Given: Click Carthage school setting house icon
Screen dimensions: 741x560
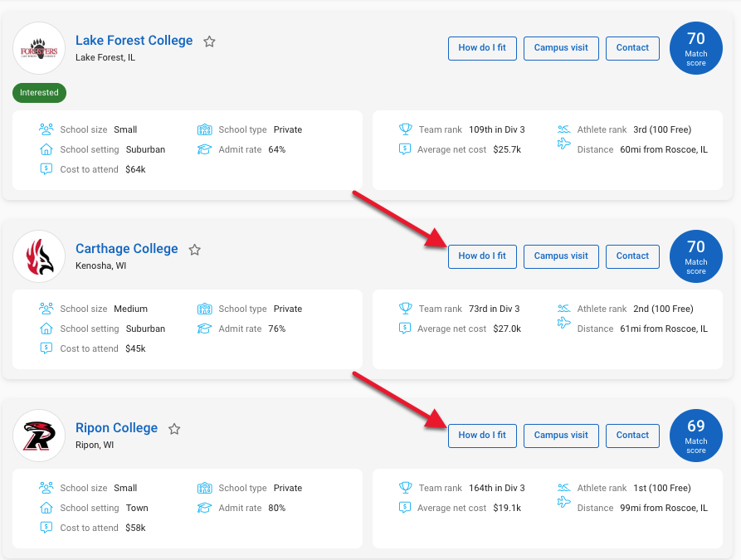Looking at the screenshot, I should 46,329.
